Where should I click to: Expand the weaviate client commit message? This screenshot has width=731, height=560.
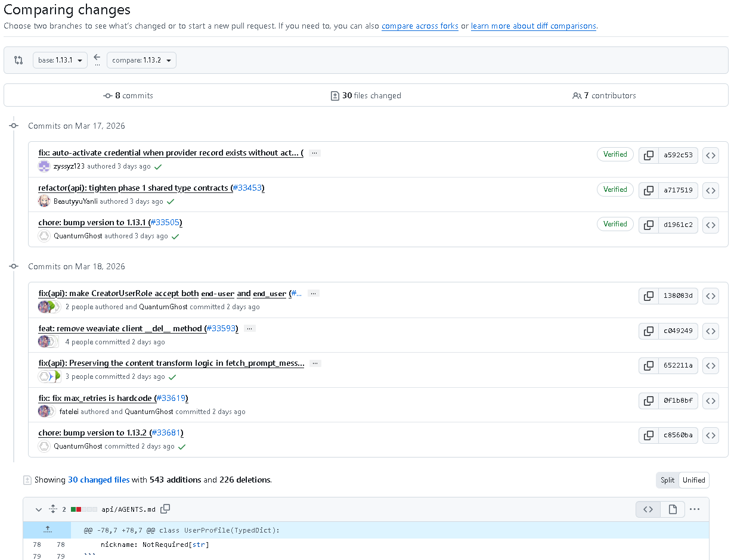[x=250, y=329]
